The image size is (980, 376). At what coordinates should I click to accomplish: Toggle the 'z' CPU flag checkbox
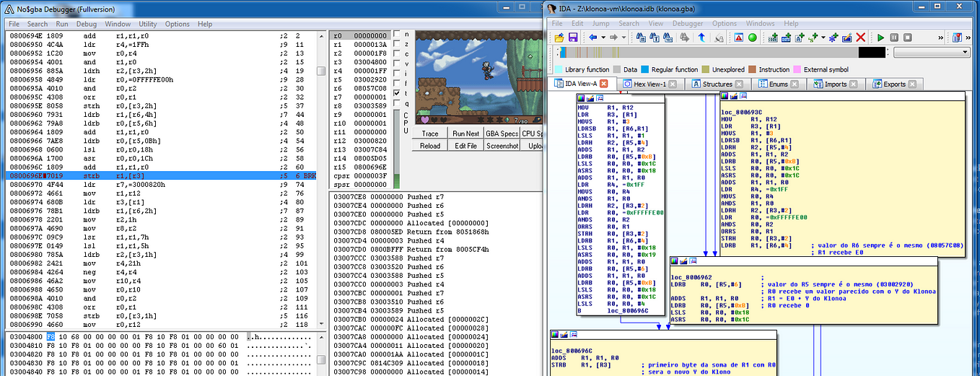[x=397, y=44]
